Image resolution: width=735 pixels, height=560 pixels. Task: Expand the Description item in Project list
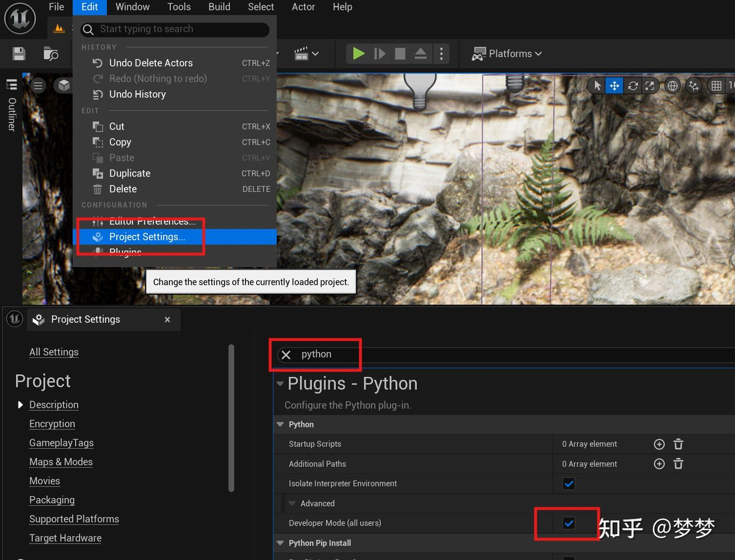point(20,405)
